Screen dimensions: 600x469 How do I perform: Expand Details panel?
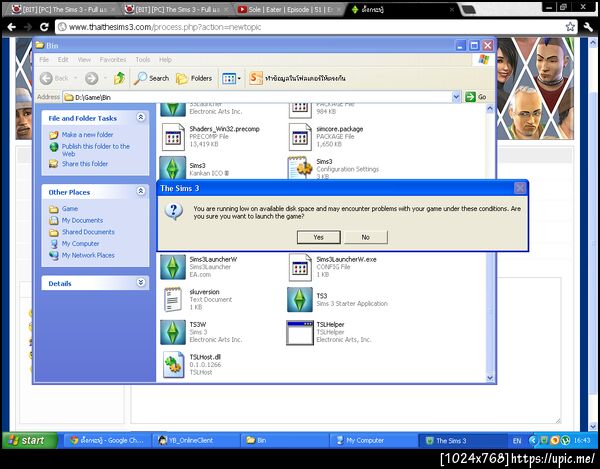(x=141, y=282)
